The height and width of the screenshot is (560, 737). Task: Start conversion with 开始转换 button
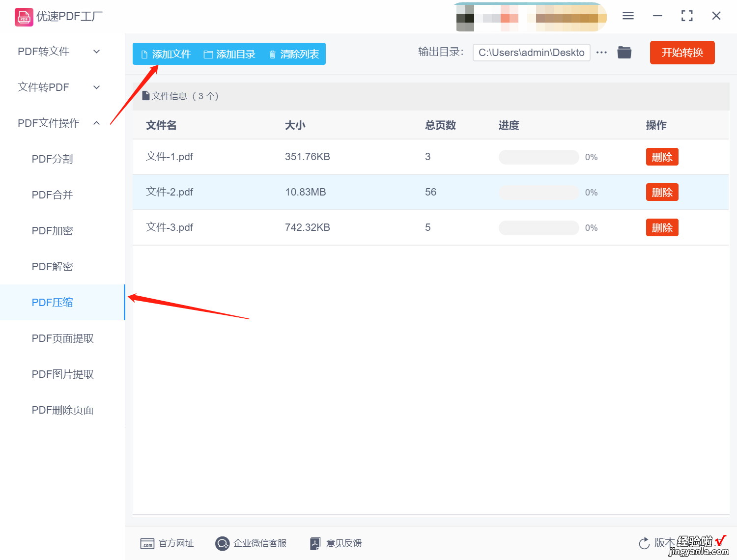click(x=682, y=53)
